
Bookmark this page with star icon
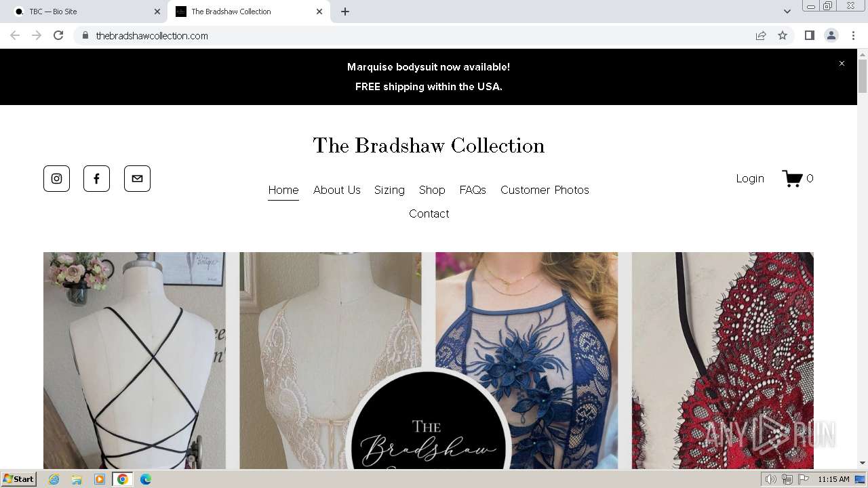pos(783,35)
